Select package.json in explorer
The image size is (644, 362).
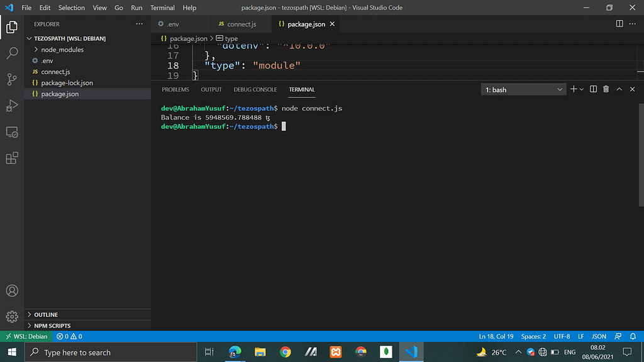coord(87,94)
